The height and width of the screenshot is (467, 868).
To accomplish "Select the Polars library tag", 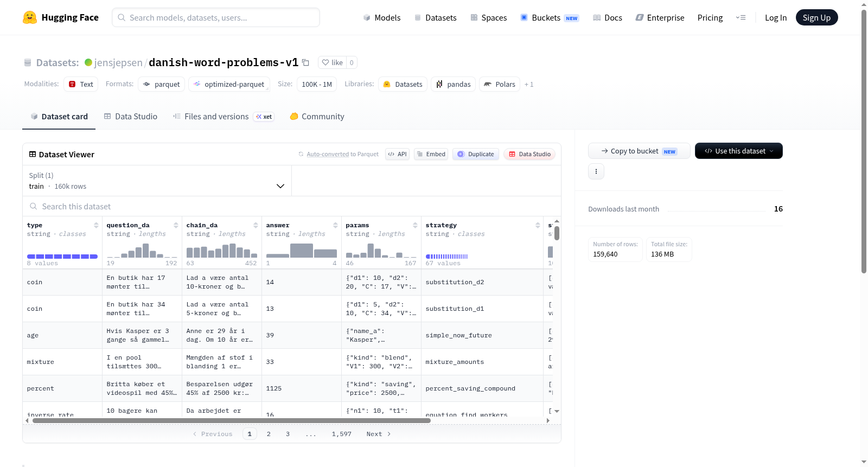I will [500, 84].
